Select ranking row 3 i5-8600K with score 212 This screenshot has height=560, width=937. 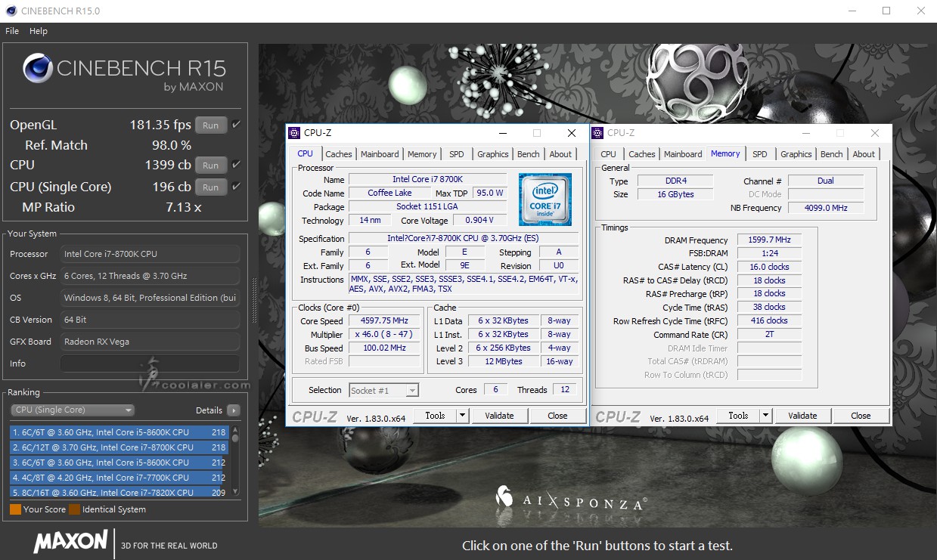pos(119,463)
